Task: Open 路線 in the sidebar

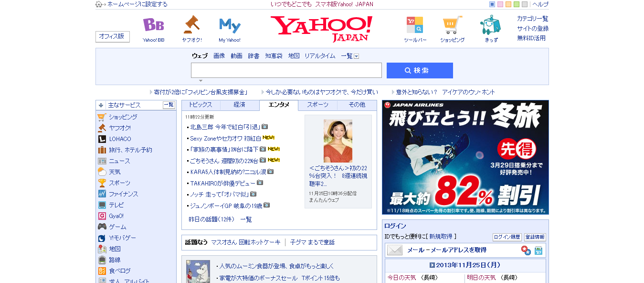Action: click(115, 260)
